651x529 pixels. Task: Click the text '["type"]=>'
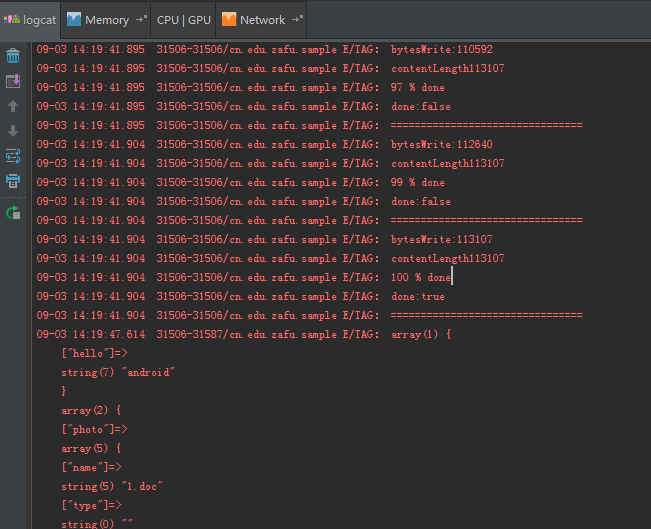click(x=91, y=505)
